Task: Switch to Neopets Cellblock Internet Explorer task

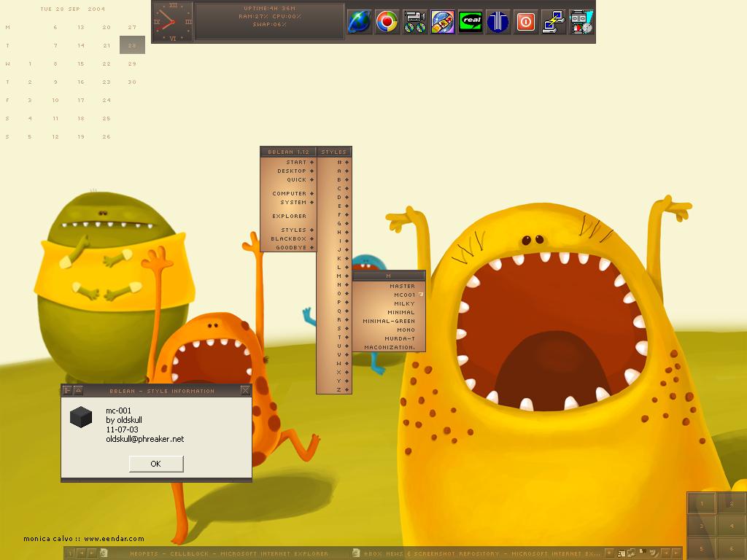Action: coord(223,554)
